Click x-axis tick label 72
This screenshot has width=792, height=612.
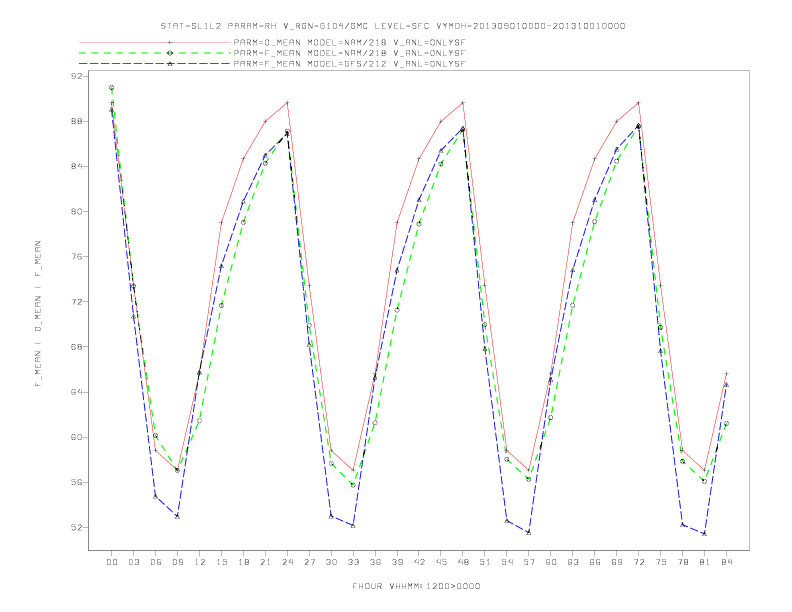(639, 562)
